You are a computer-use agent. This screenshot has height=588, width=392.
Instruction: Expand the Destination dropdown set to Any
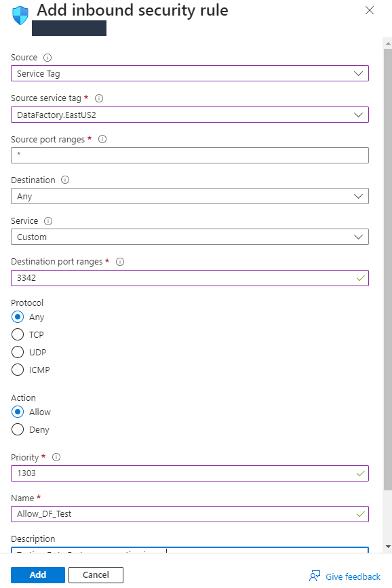coord(190,196)
